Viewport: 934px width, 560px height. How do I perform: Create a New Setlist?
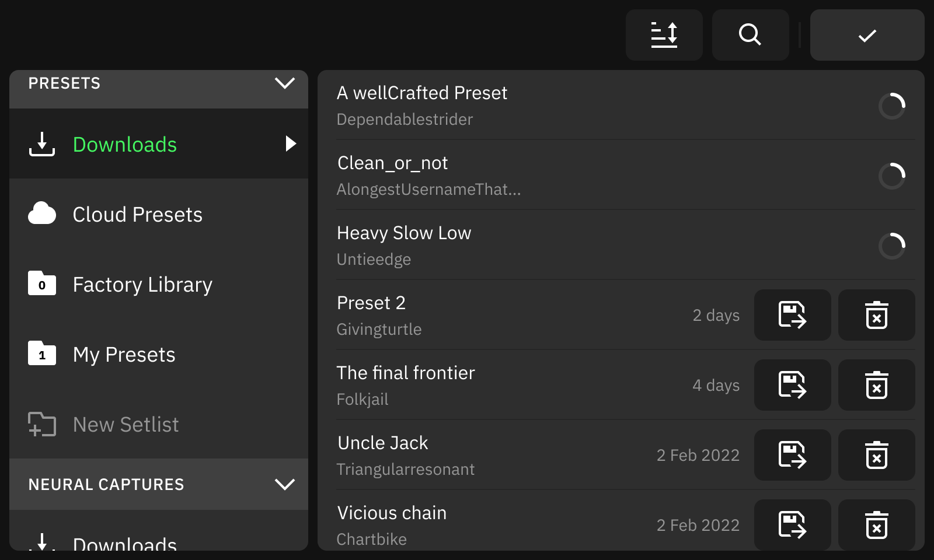point(126,425)
